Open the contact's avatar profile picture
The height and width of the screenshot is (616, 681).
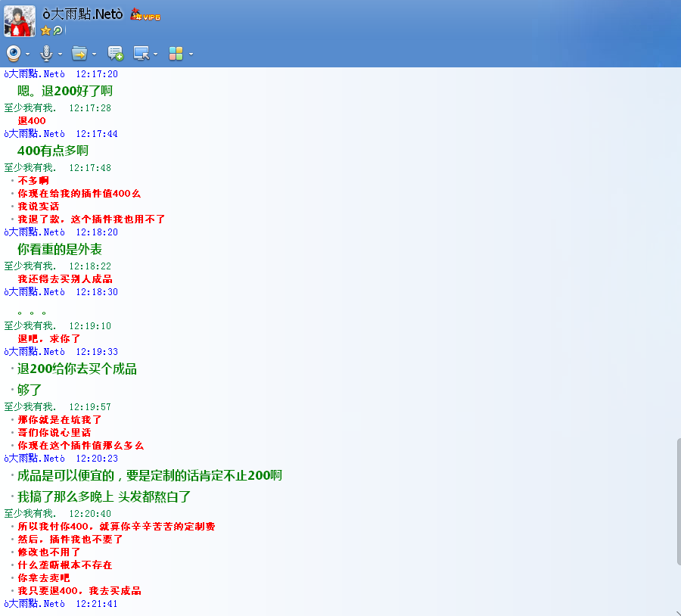20,21
